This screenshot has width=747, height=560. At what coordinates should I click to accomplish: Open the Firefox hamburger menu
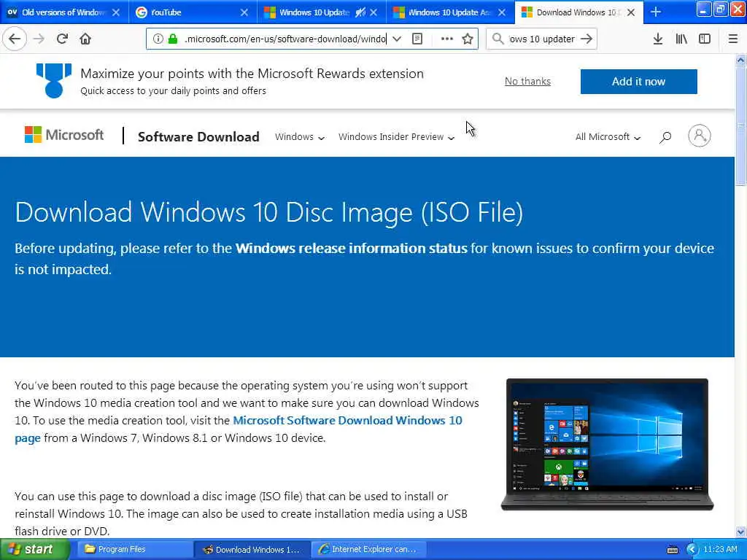733,39
